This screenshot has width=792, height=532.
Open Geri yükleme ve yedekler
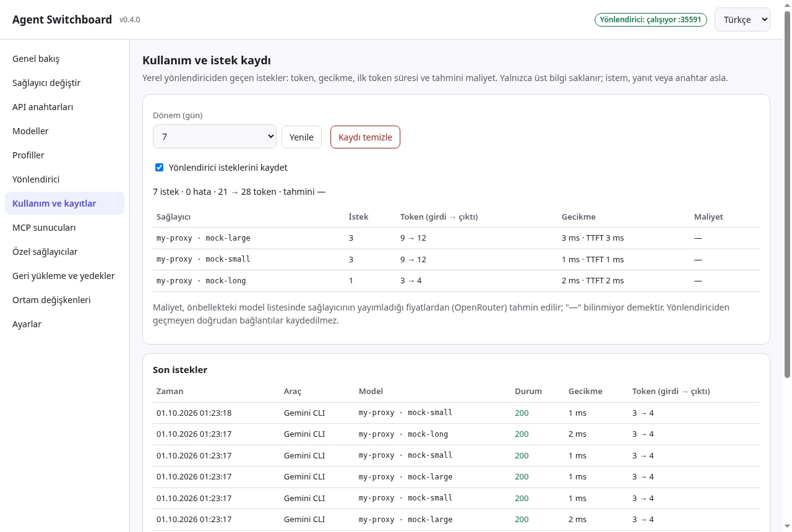point(64,276)
